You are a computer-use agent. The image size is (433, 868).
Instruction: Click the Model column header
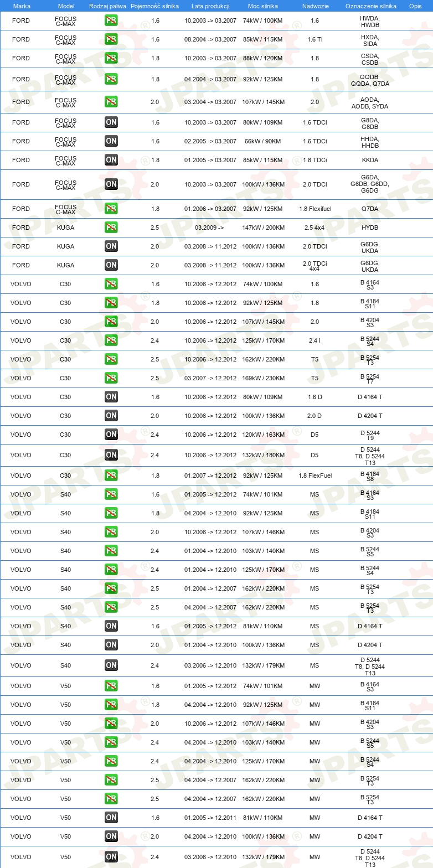point(66,6)
